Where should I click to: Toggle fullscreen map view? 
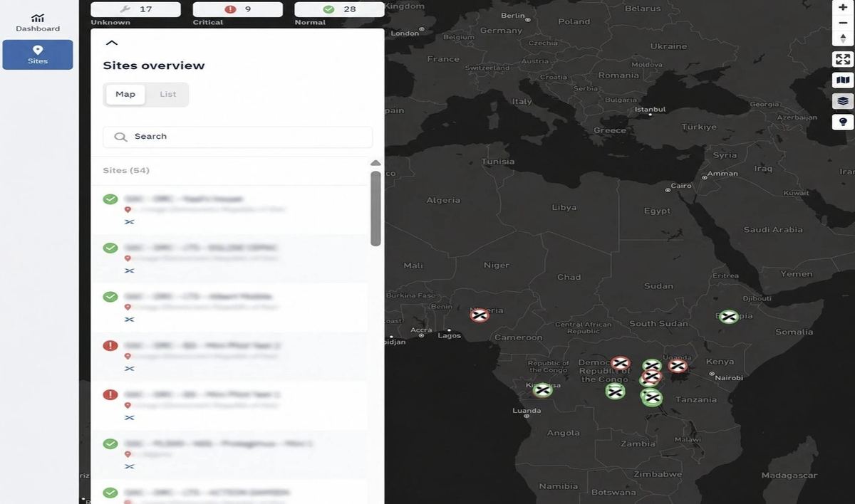[843, 60]
